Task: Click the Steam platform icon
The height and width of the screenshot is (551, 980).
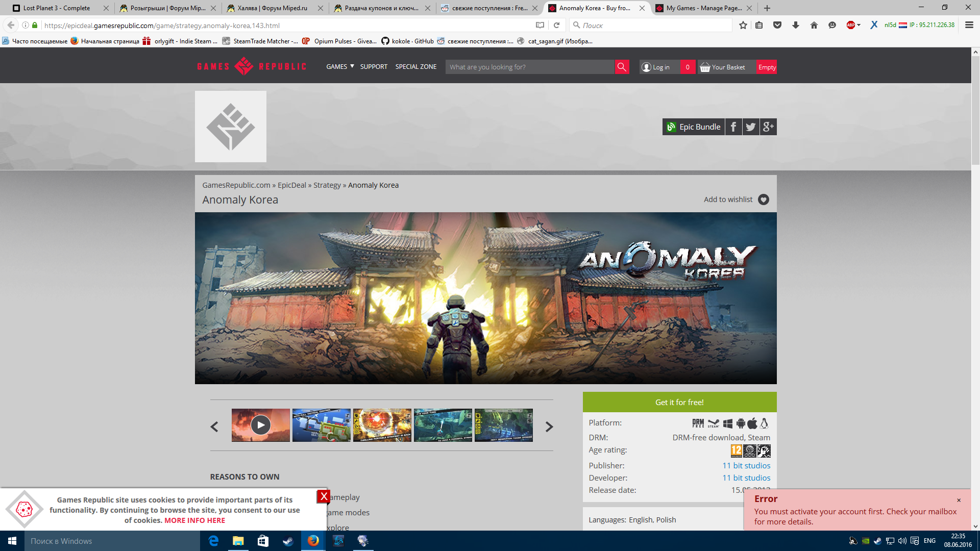Action: pos(714,423)
